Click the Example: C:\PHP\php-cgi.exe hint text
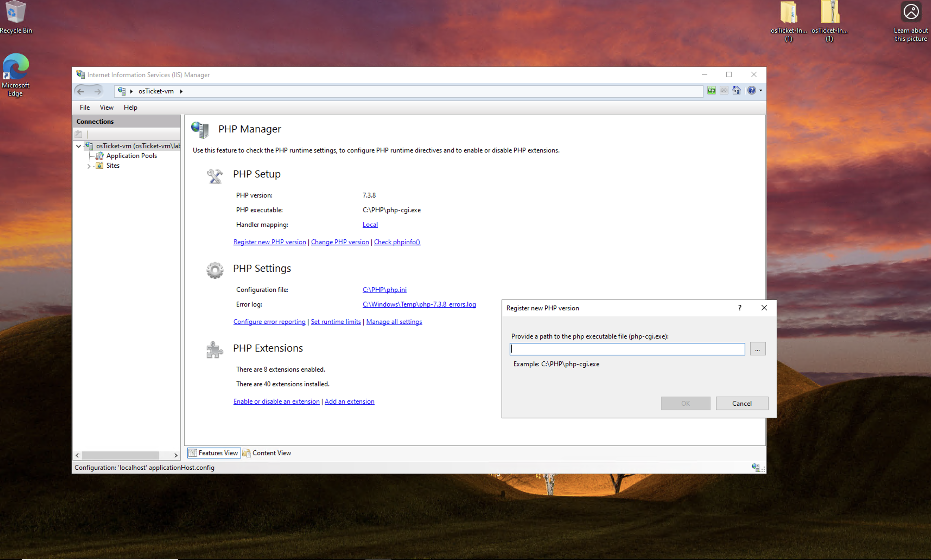The width and height of the screenshot is (931, 560). coord(556,364)
